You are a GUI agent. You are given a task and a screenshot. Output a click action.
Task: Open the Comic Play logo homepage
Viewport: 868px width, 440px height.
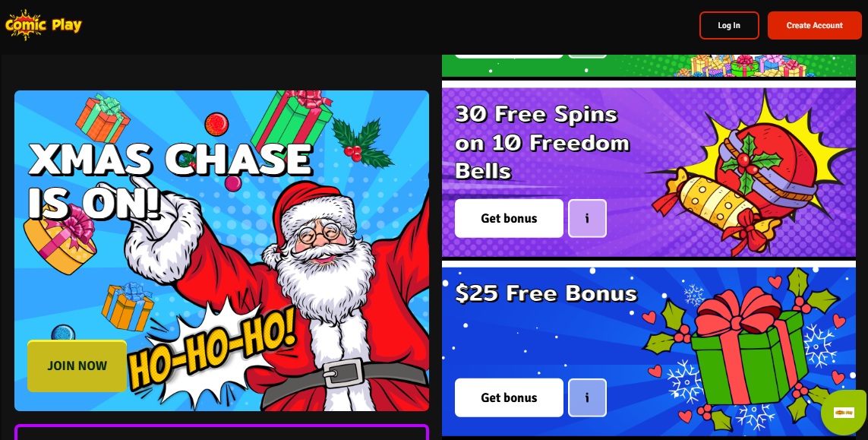(x=43, y=25)
